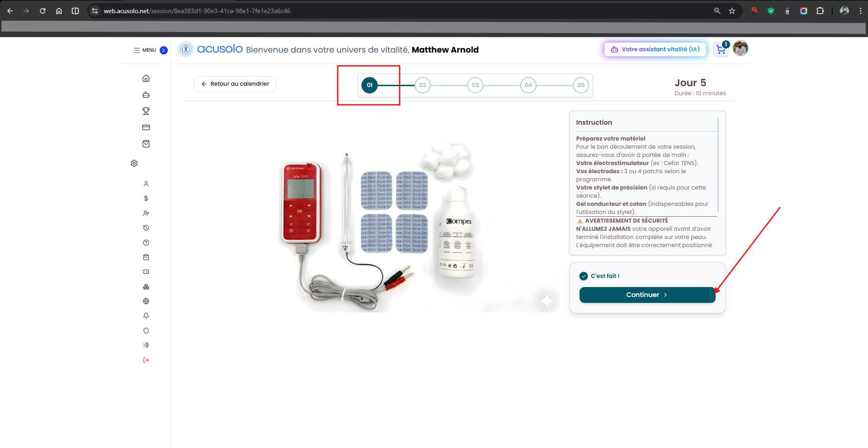The height and width of the screenshot is (448, 868).
Task: Click the add-user sidebar icon
Action: click(x=146, y=213)
